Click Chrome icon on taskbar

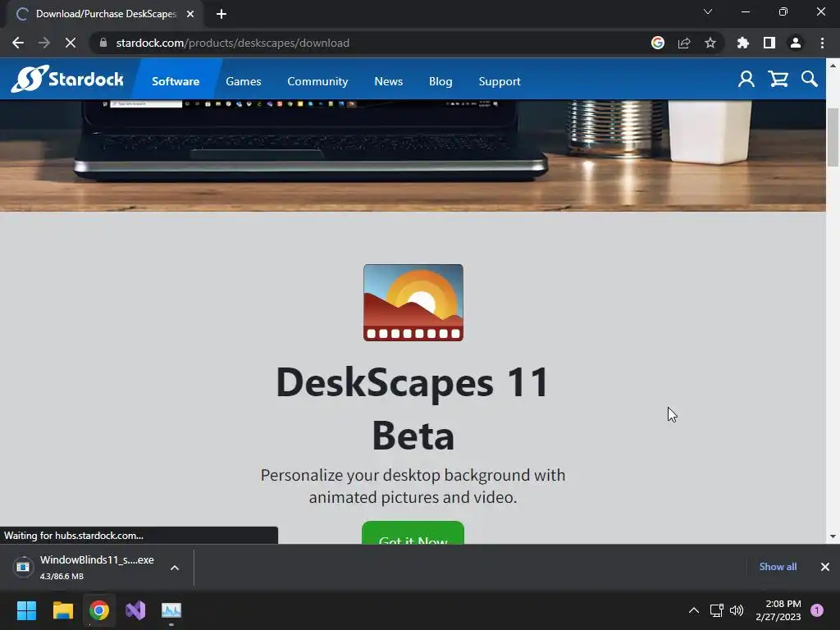click(99, 610)
